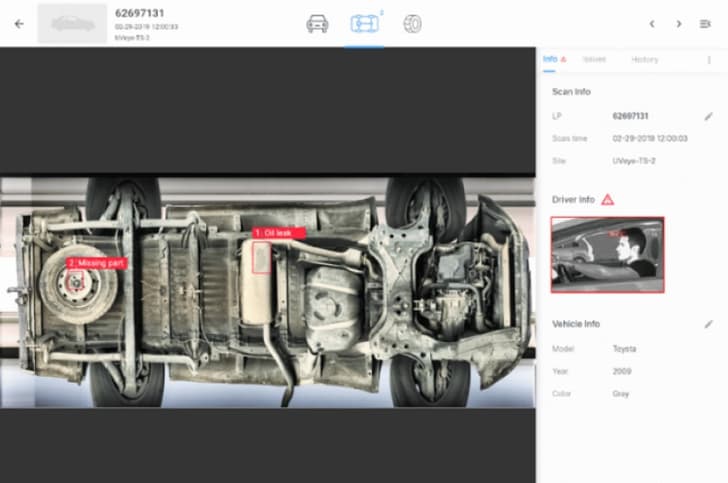Switch to the Issues tab

pyautogui.click(x=594, y=59)
